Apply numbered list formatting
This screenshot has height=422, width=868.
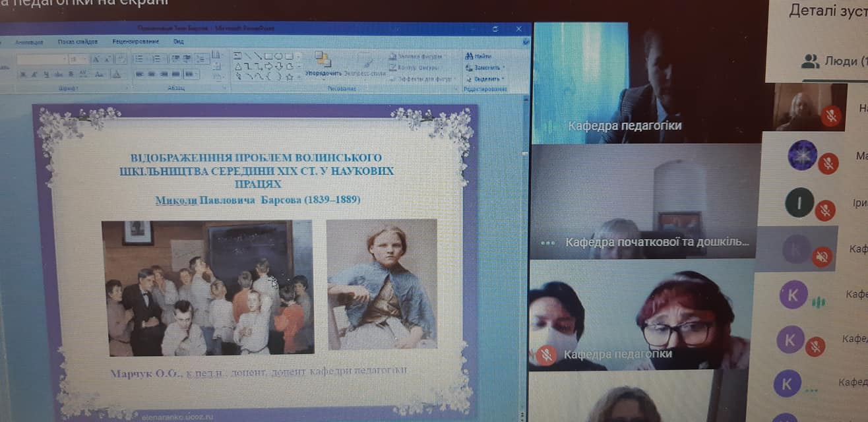158,59
